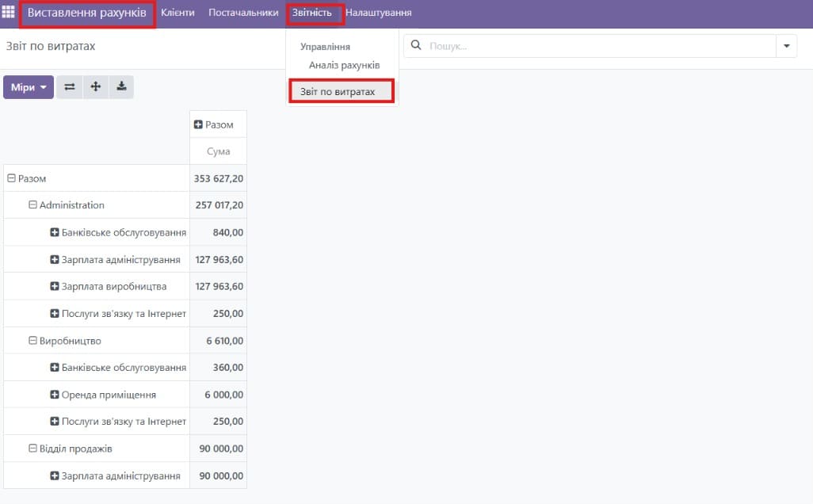Open the apps grid home menu

click(x=8, y=11)
